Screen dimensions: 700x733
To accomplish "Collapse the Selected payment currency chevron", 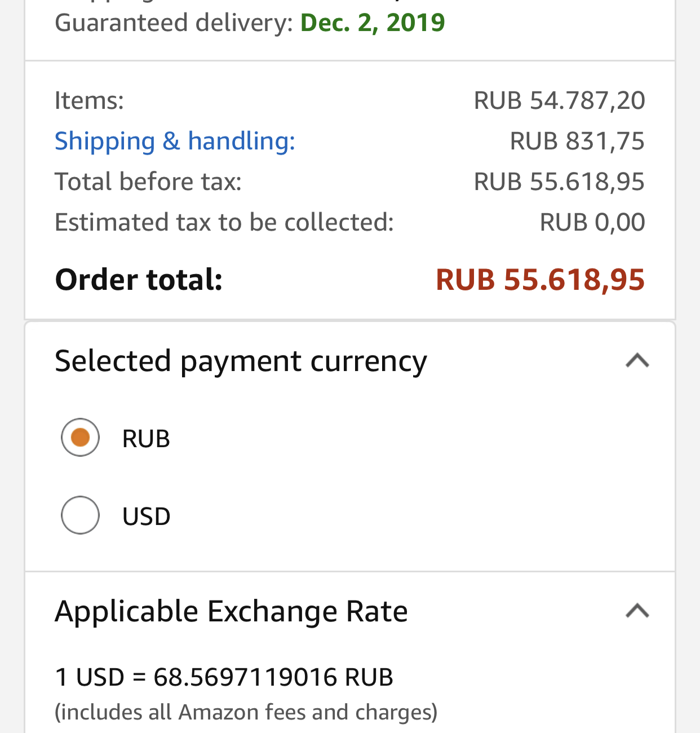I will coord(637,360).
